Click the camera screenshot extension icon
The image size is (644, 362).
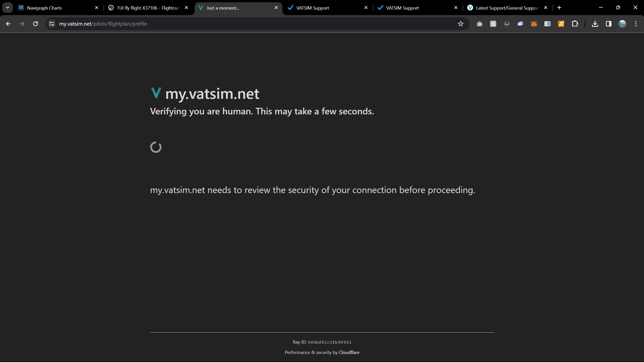tap(479, 24)
